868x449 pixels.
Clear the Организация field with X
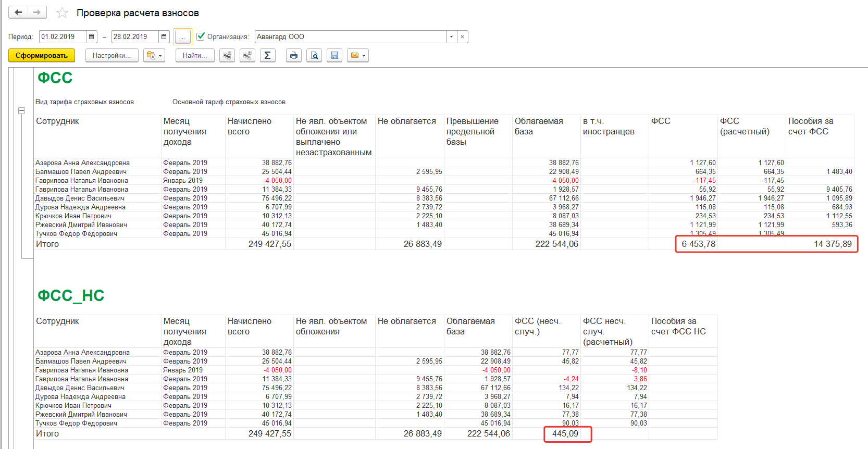click(462, 37)
